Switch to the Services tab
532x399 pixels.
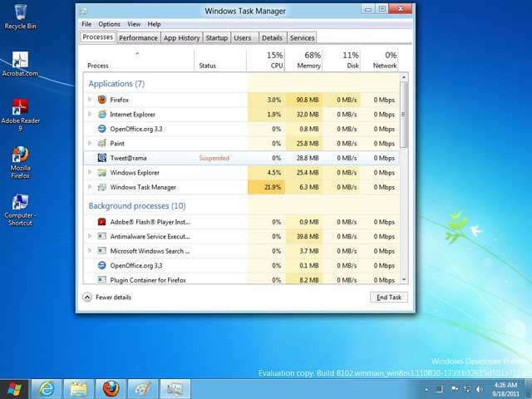[302, 37]
